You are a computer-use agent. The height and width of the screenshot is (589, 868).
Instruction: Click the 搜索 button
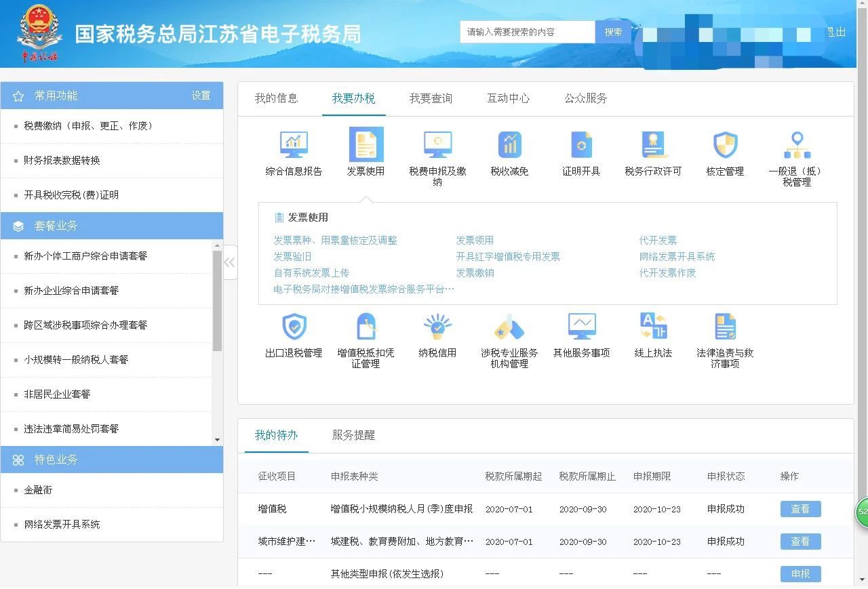click(x=613, y=32)
